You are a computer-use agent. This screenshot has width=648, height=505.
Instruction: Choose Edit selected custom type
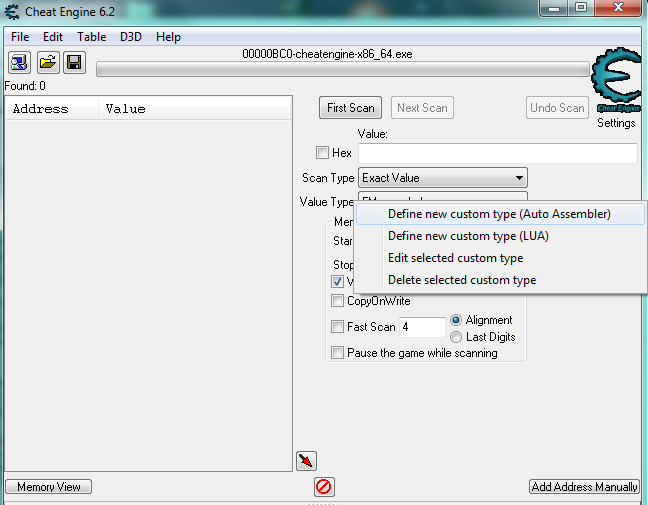click(500, 258)
